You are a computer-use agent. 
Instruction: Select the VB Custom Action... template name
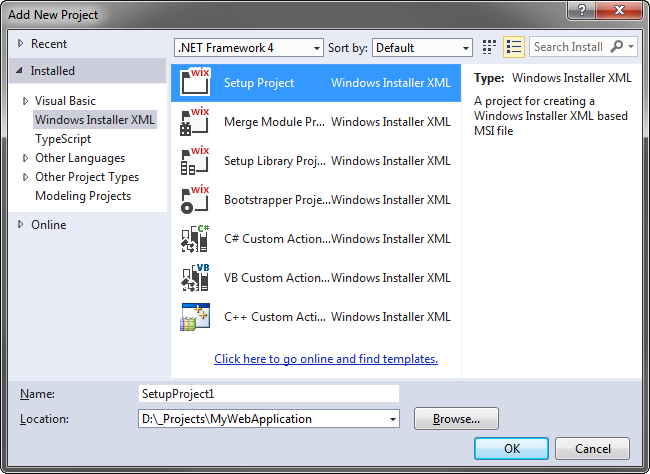click(x=277, y=278)
